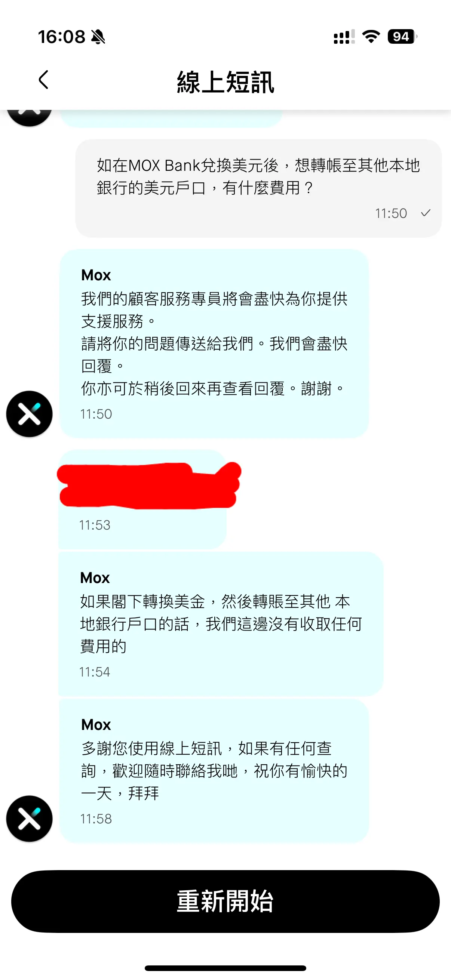Tap the 11:53 timestamp under redacted message

(x=94, y=525)
